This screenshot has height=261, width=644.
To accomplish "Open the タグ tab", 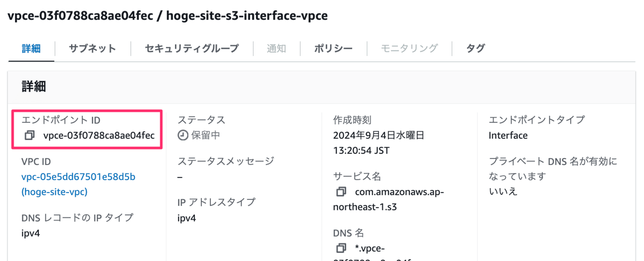I will pyautogui.click(x=475, y=49).
